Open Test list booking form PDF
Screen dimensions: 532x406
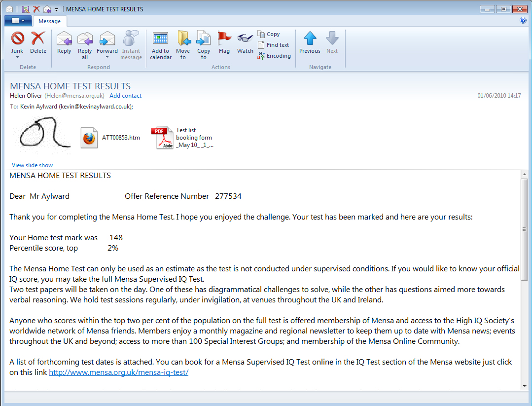coord(183,138)
